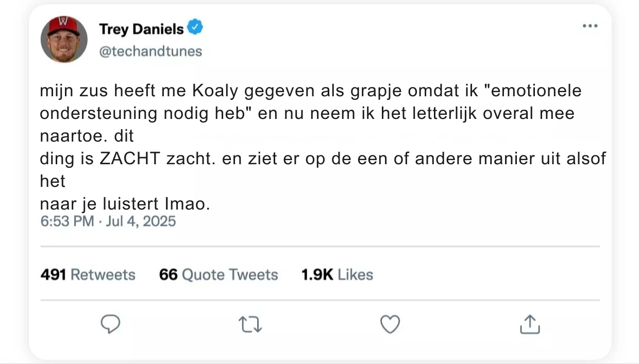
Task: Open the share icon menu
Action: tap(529, 324)
